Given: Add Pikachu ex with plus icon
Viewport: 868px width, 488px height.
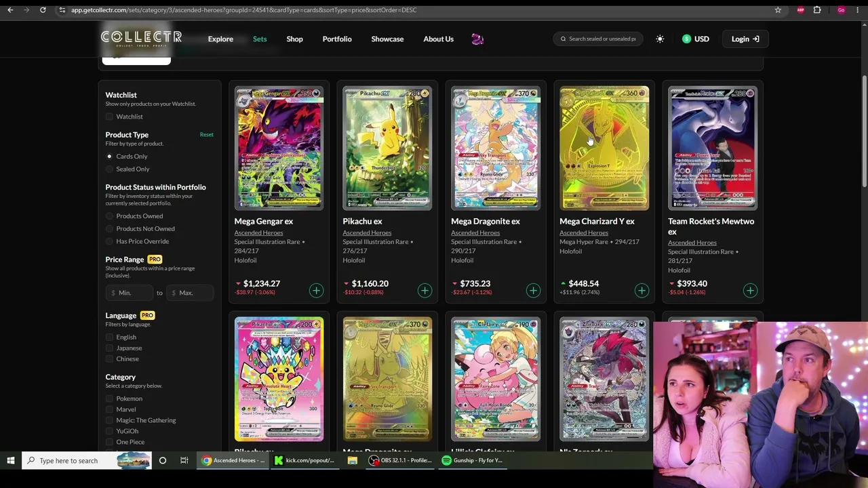Looking at the screenshot, I should (425, 291).
